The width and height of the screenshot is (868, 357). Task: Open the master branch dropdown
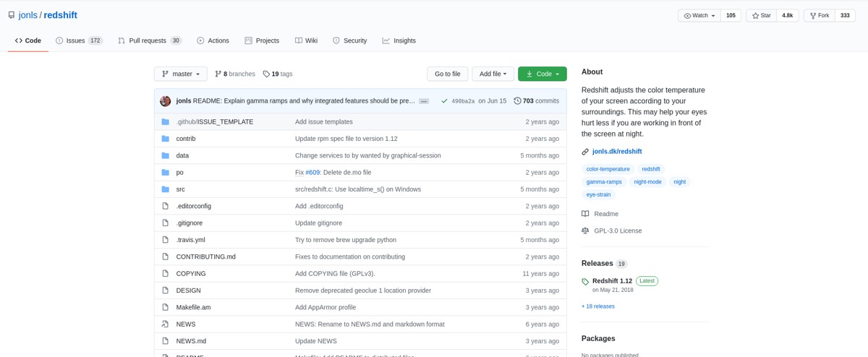181,74
